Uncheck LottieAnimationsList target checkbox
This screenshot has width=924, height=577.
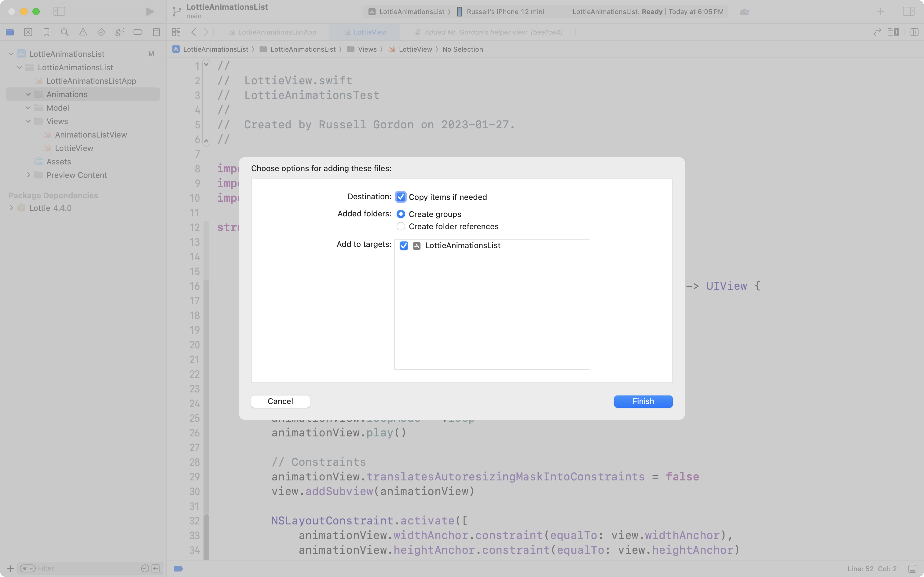[x=404, y=246]
